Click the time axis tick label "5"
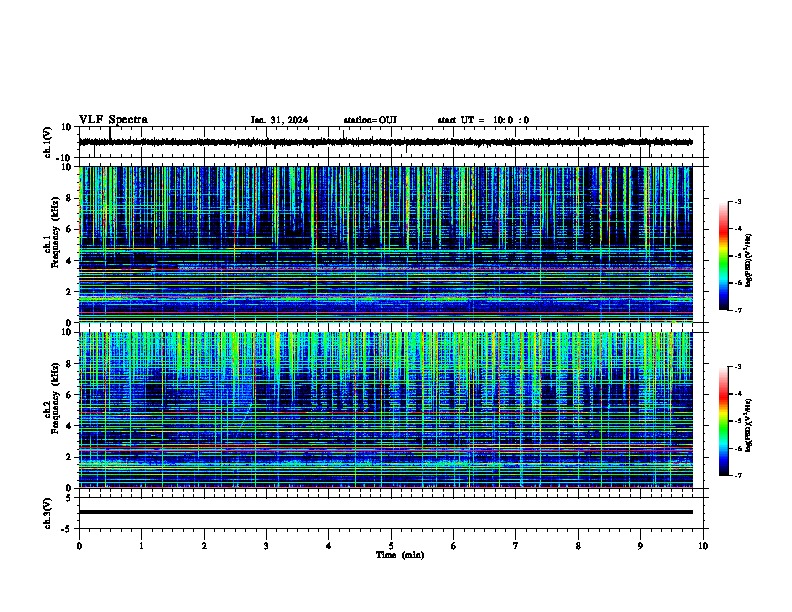 click(x=391, y=546)
